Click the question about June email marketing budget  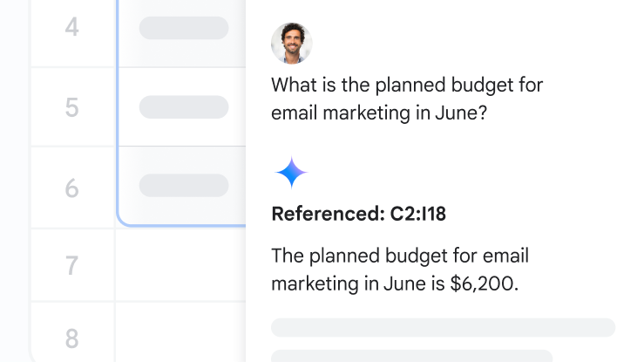point(407,99)
